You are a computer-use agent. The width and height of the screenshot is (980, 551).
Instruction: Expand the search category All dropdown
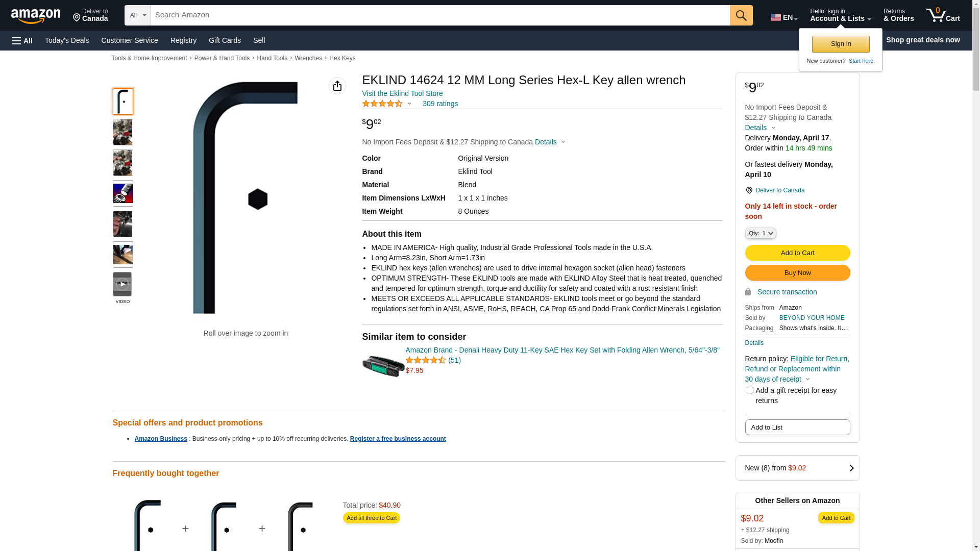click(138, 15)
